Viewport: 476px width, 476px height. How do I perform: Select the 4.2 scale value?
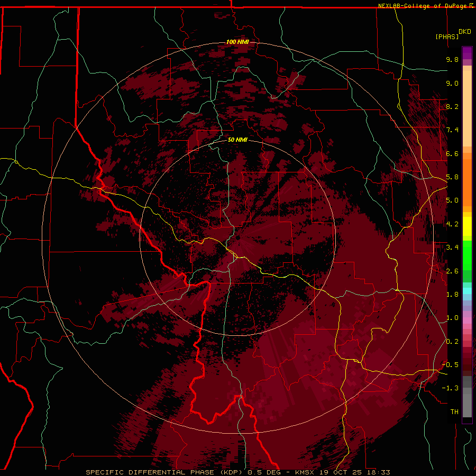click(x=452, y=224)
